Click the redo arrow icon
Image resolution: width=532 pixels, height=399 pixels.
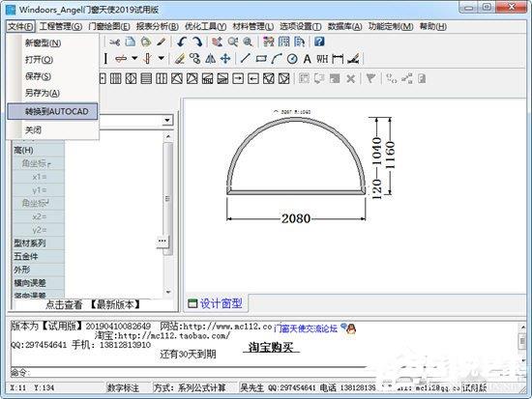[x=197, y=42]
